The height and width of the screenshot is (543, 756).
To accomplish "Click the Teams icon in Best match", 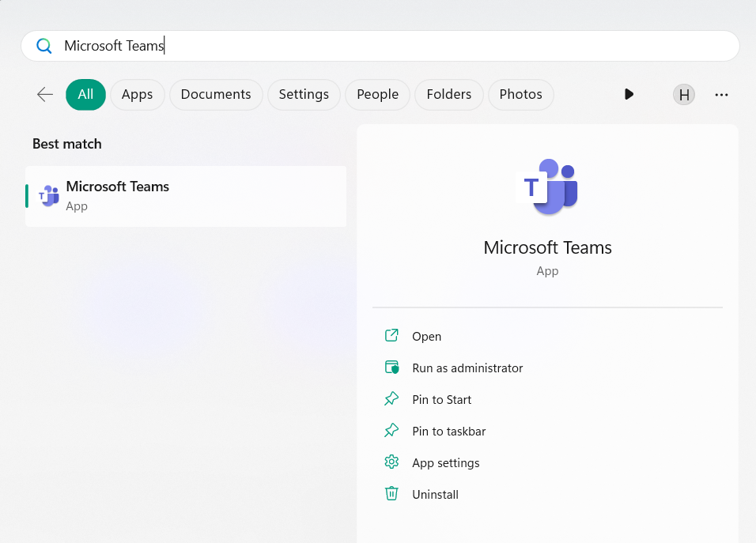I will 50,196.
